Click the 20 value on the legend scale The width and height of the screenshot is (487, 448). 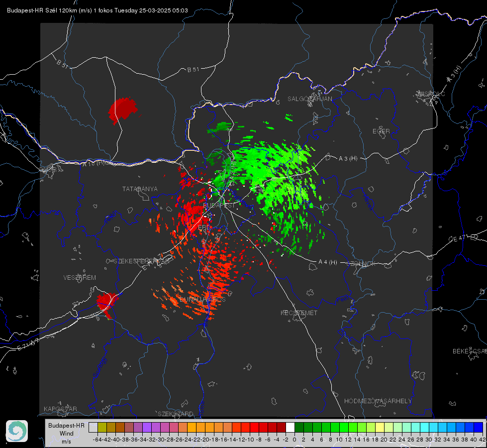coord(384,440)
